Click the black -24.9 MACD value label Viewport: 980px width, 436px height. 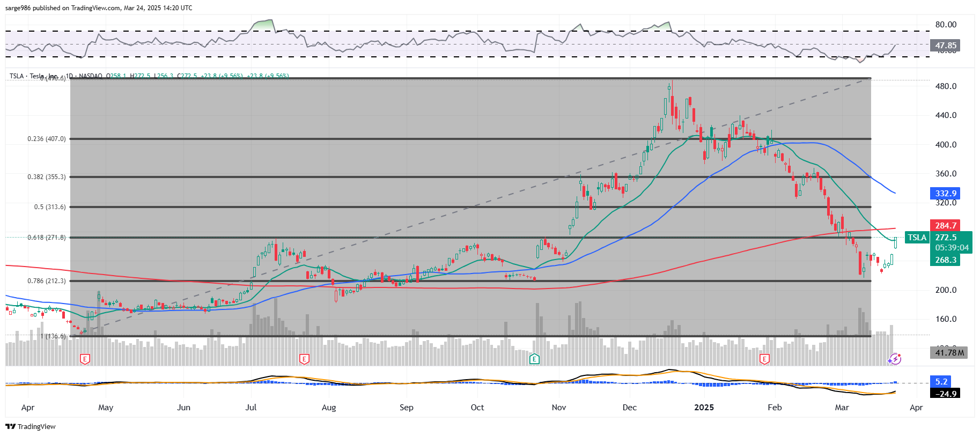coord(946,394)
